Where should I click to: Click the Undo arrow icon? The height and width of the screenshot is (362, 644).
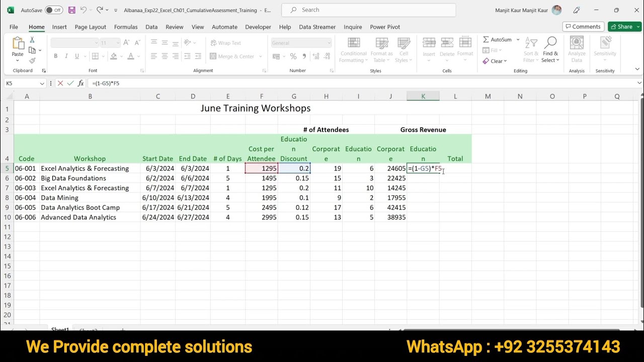click(x=84, y=10)
